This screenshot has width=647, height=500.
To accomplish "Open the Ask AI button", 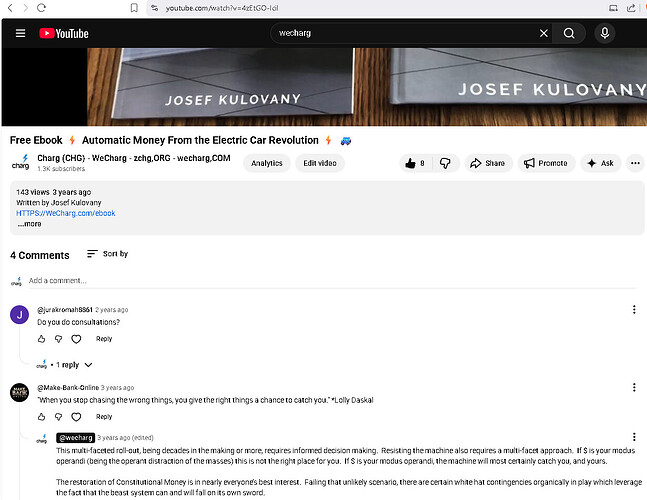I will pyautogui.click(x=601, y=163).
